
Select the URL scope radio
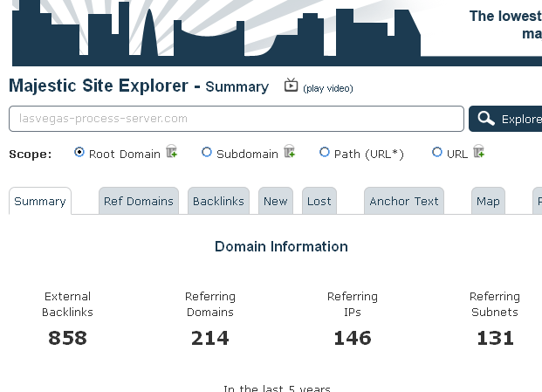click(x=437, y=152)
